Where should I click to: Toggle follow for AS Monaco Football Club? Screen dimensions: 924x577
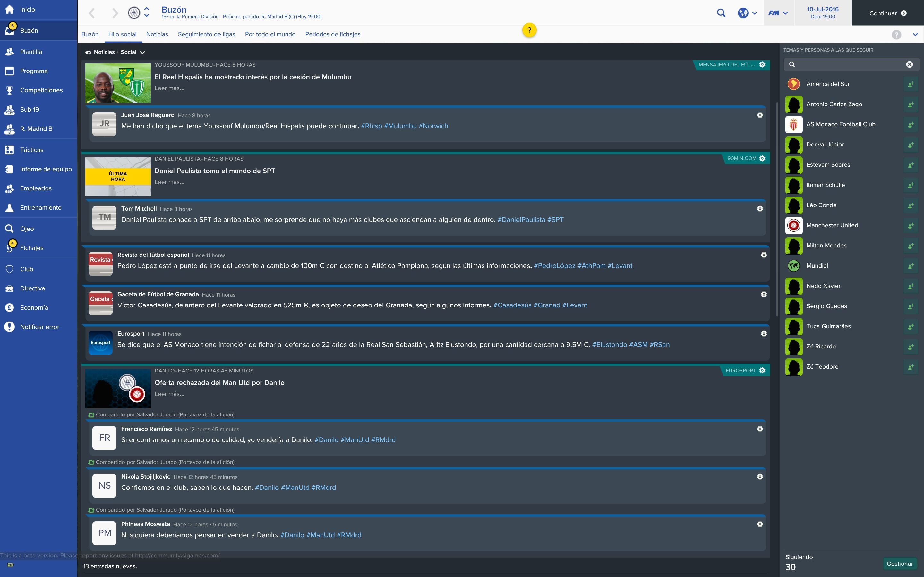point(911,124)
